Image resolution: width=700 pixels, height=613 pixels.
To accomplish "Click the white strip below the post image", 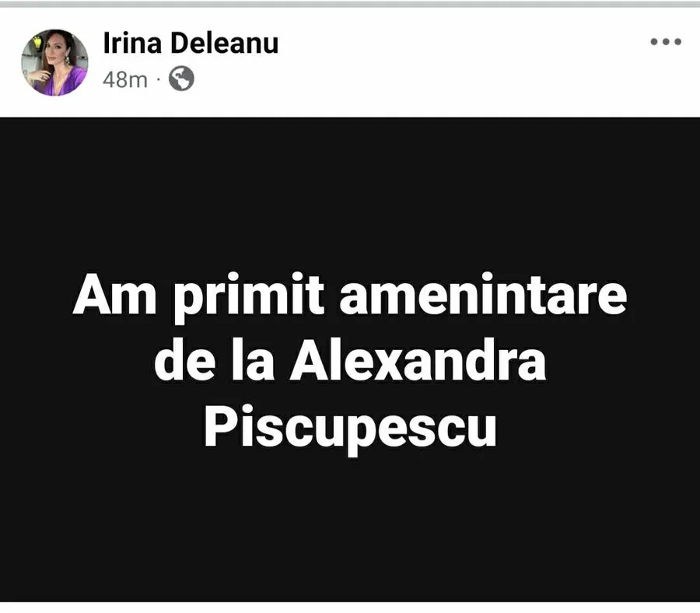I will [x=350, y=608].
